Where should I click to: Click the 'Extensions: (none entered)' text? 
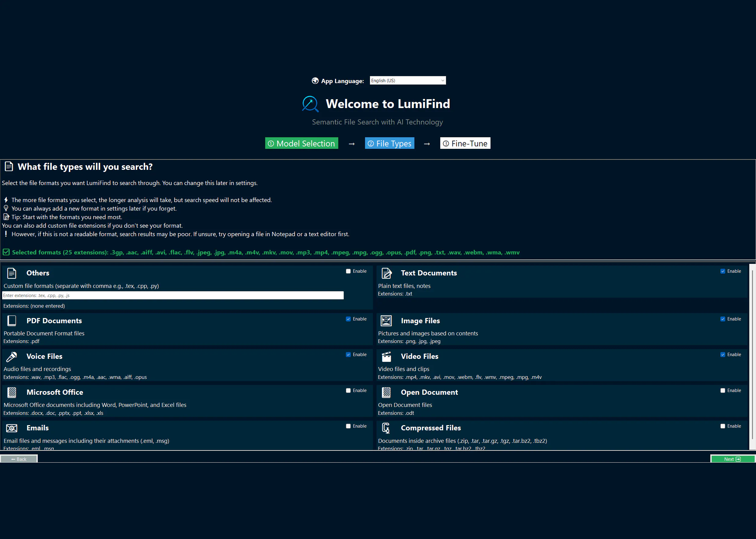[x=34, y=306]
